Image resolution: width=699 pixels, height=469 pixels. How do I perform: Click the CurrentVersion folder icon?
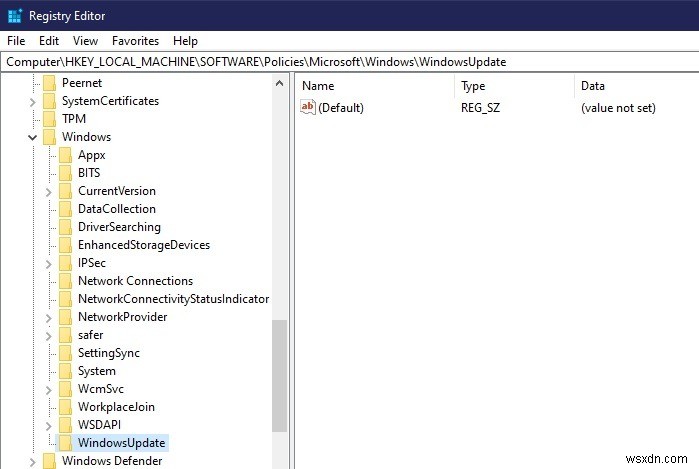tap(66, 191)
